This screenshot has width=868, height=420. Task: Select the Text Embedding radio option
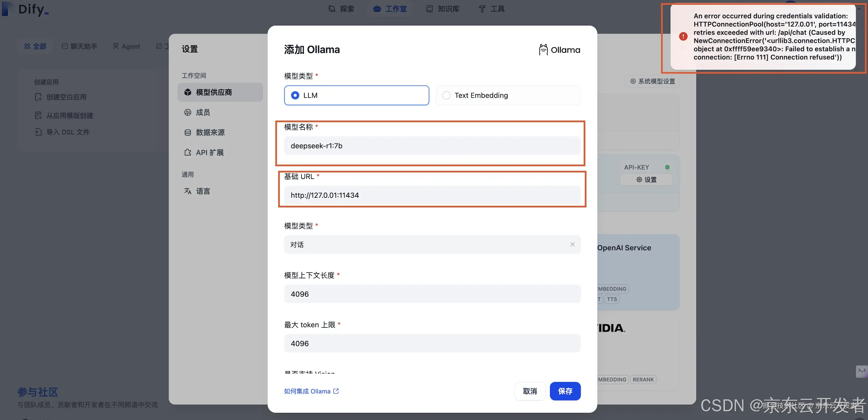tap(446, 95)
